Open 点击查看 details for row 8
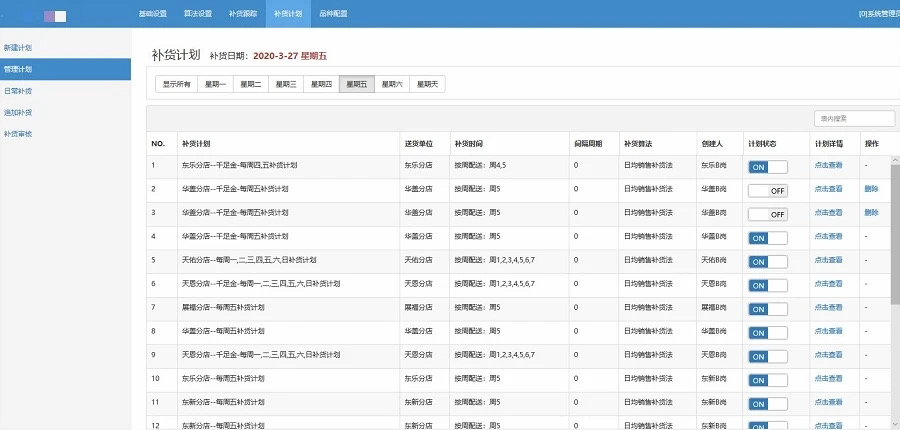This screenshot has height=430, width=900. pos(828,331)
